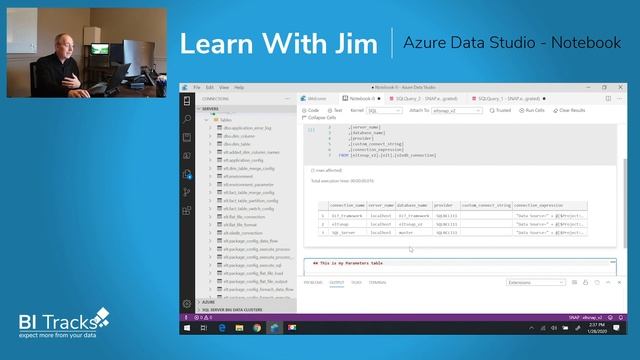
Task: Launch Edge from the taskbar
Action: point(222,328)
